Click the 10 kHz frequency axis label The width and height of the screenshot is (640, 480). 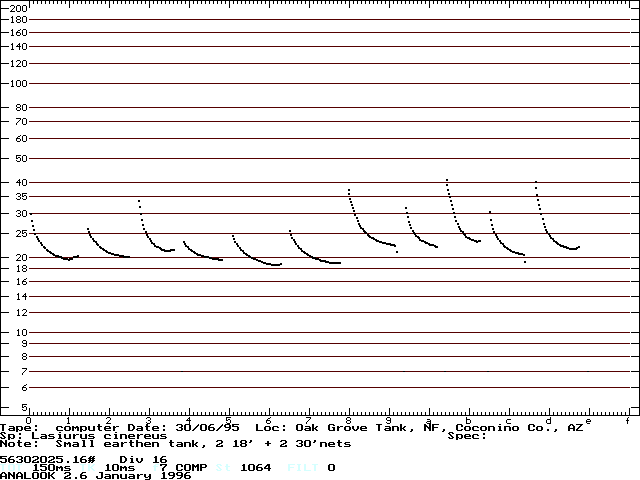(18, 332)
